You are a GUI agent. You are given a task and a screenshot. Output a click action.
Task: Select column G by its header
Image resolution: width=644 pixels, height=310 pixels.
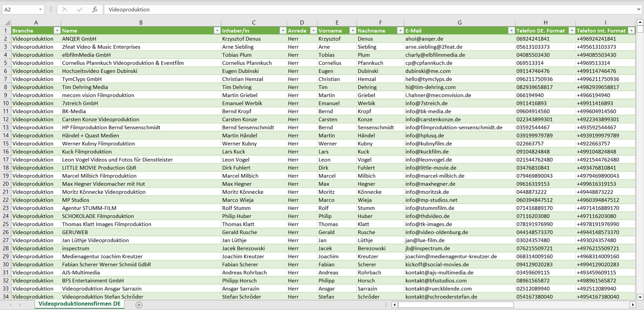coord(459,22)
